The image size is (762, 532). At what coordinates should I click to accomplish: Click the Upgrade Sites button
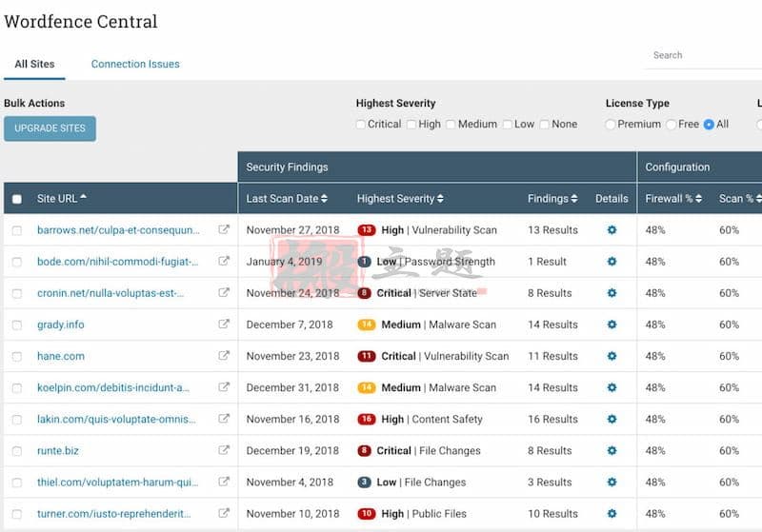click(50, 128)
